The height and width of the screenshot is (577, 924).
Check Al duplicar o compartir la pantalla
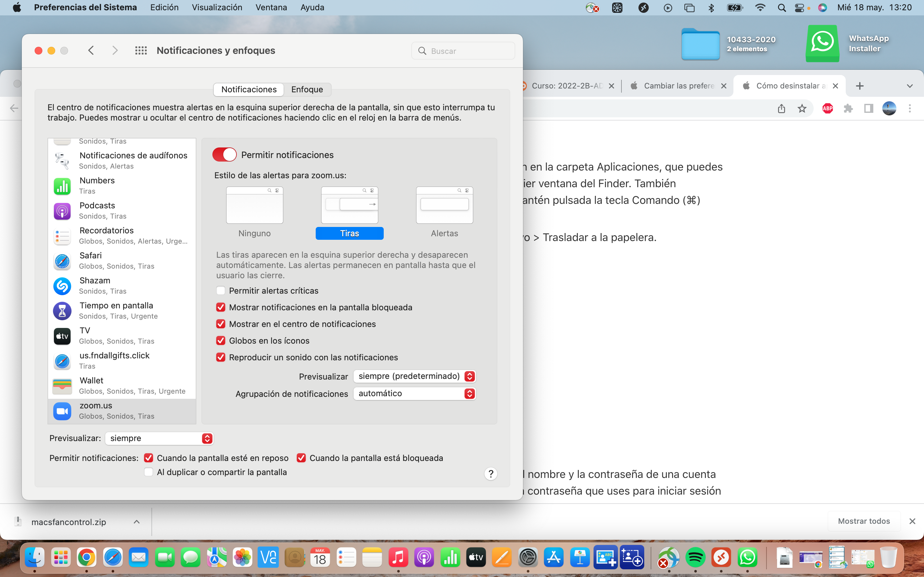click(149, 472)
